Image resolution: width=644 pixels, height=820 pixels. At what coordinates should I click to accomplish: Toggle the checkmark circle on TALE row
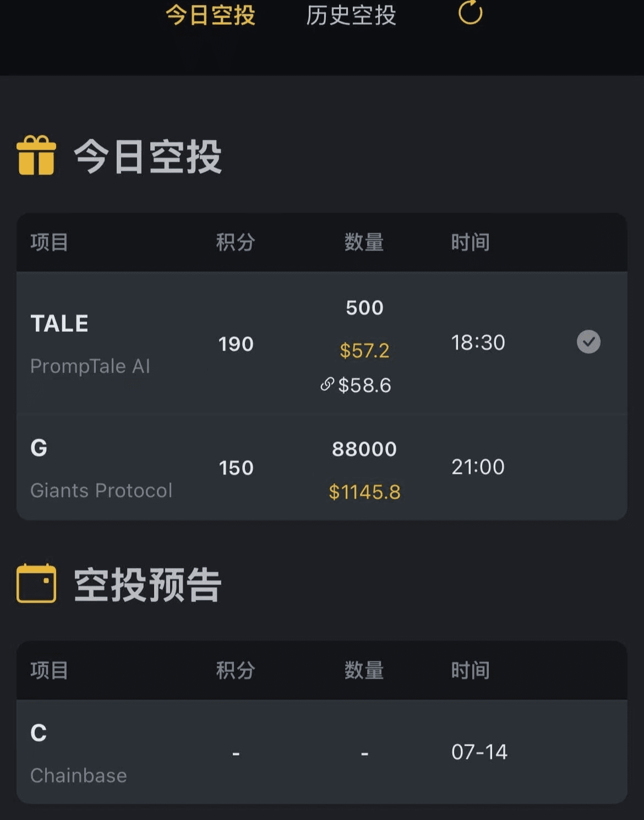pos(588,342)
